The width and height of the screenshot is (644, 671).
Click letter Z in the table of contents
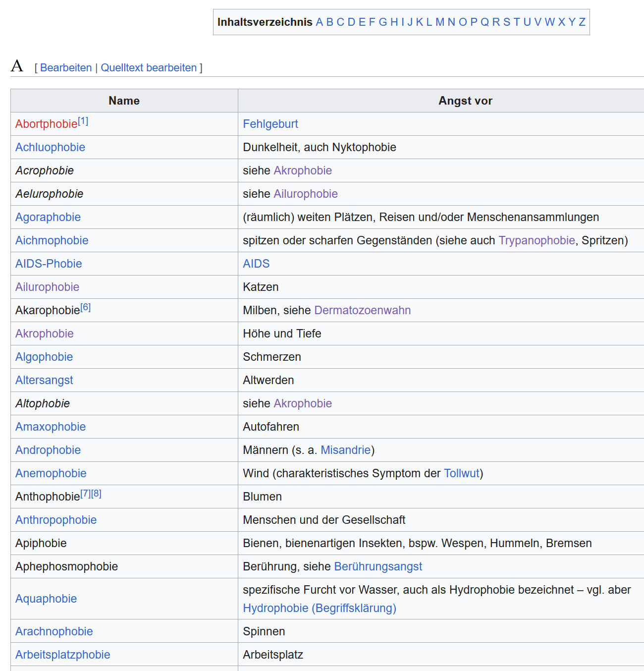pyautogui.click(x=582, y=22)
